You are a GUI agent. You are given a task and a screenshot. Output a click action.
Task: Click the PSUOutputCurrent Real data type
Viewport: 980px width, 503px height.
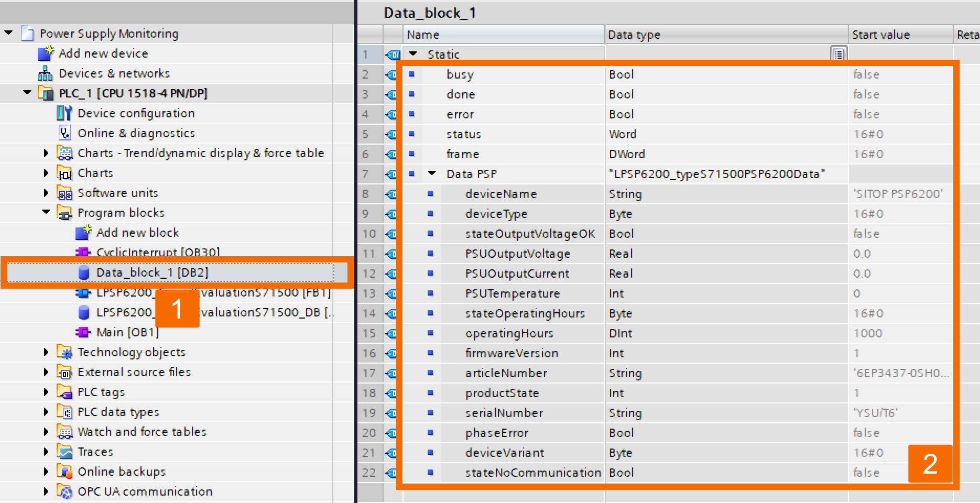(x=621, y=274)
